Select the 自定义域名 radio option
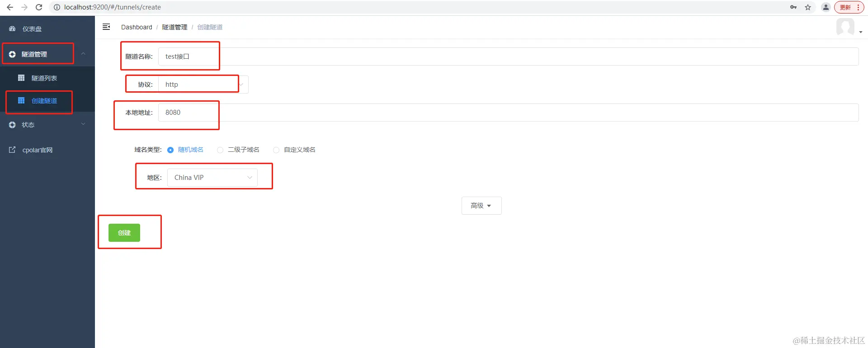This screenshot has width=868, height=348. (x=294, y=150)
